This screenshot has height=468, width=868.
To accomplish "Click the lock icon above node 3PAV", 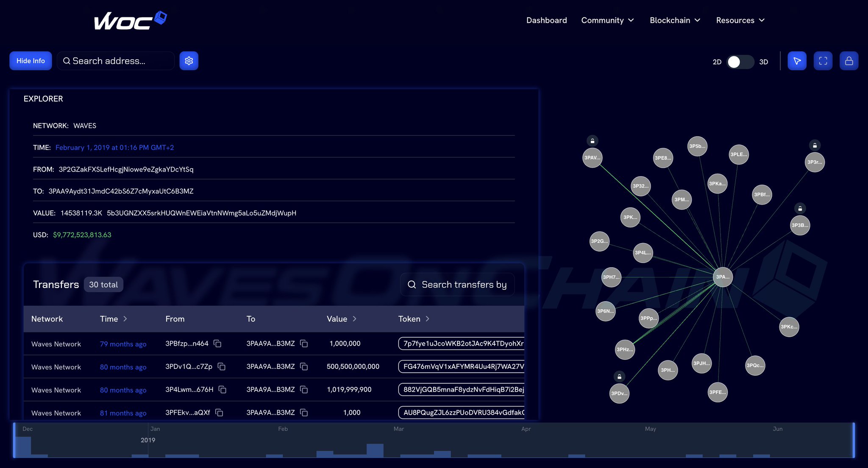I will (592, 141).
